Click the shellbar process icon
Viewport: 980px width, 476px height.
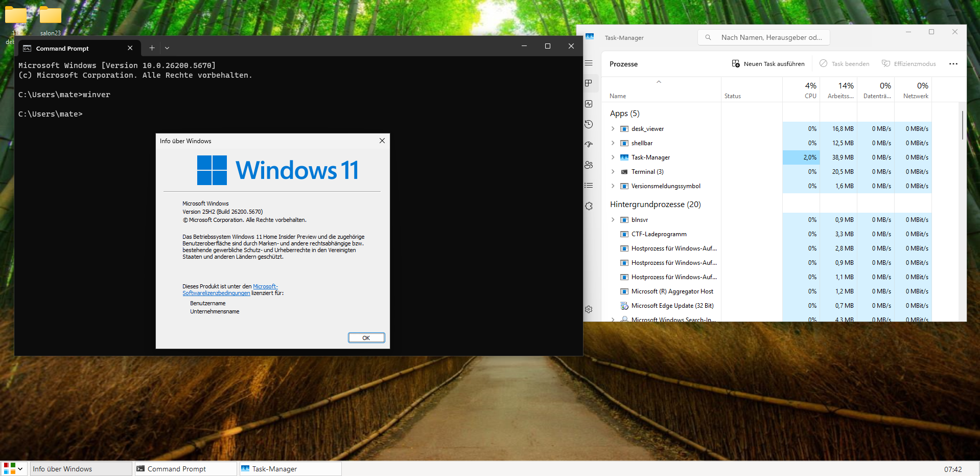coord(624,143)
